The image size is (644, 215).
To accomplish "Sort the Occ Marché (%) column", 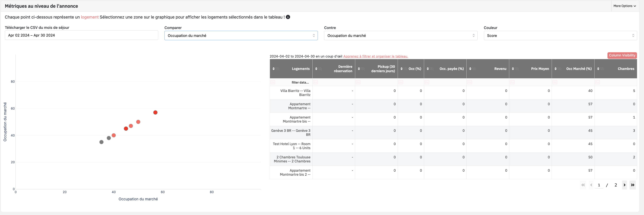I will [x=556, y=69].
